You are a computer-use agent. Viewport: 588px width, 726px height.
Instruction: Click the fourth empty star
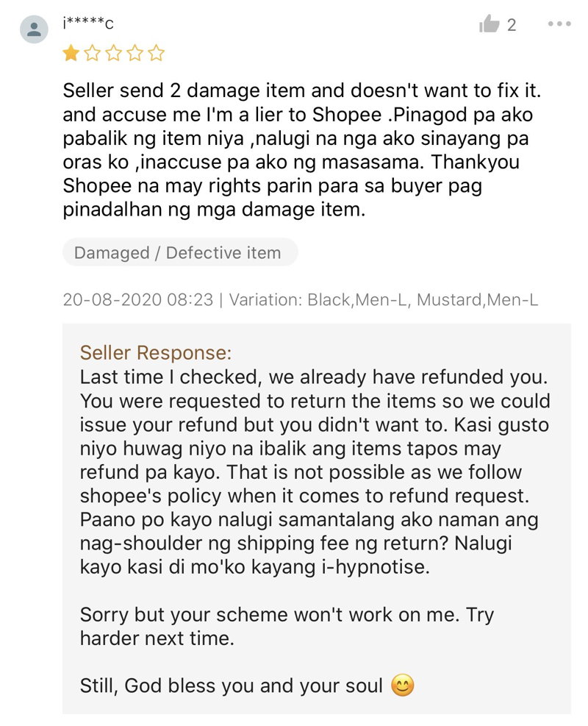tap(135, 53)
